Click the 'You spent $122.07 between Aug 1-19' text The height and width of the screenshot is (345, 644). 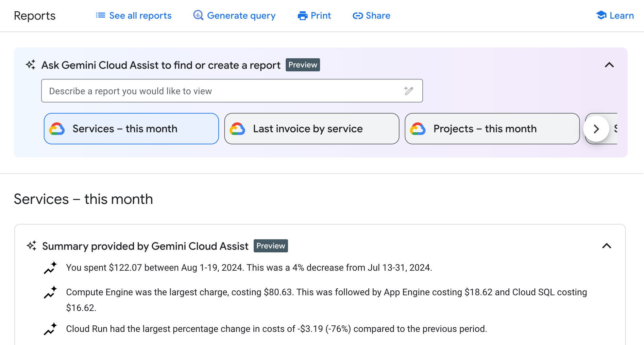249,268
